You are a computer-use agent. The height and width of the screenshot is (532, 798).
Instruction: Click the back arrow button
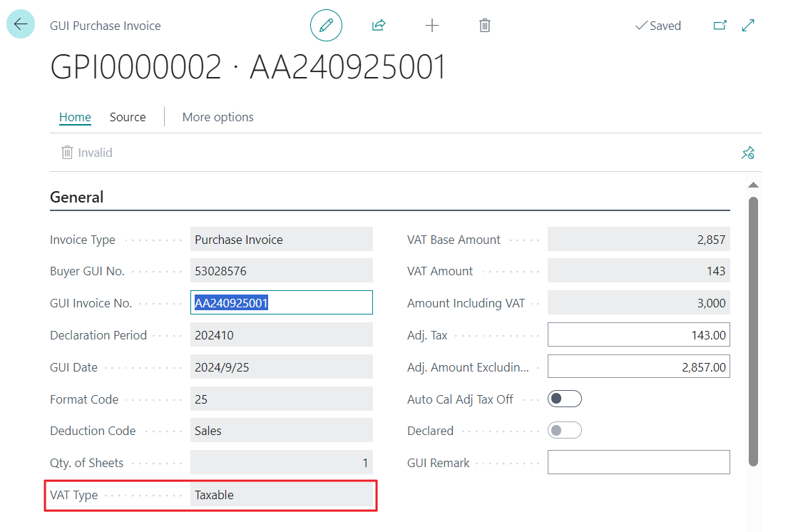pos(21,24)
